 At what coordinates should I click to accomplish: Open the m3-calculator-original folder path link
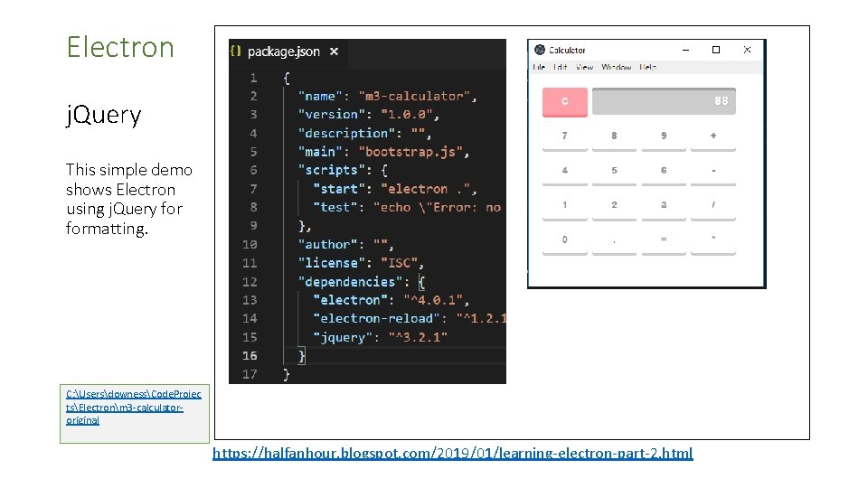point(134,408)
